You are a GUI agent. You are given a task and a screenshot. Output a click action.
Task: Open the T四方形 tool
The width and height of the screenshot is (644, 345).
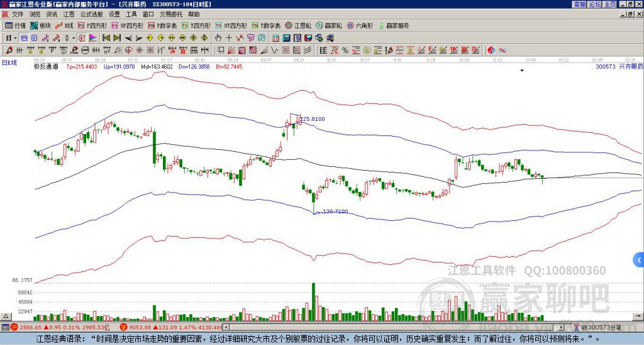[x=196, y=25]
